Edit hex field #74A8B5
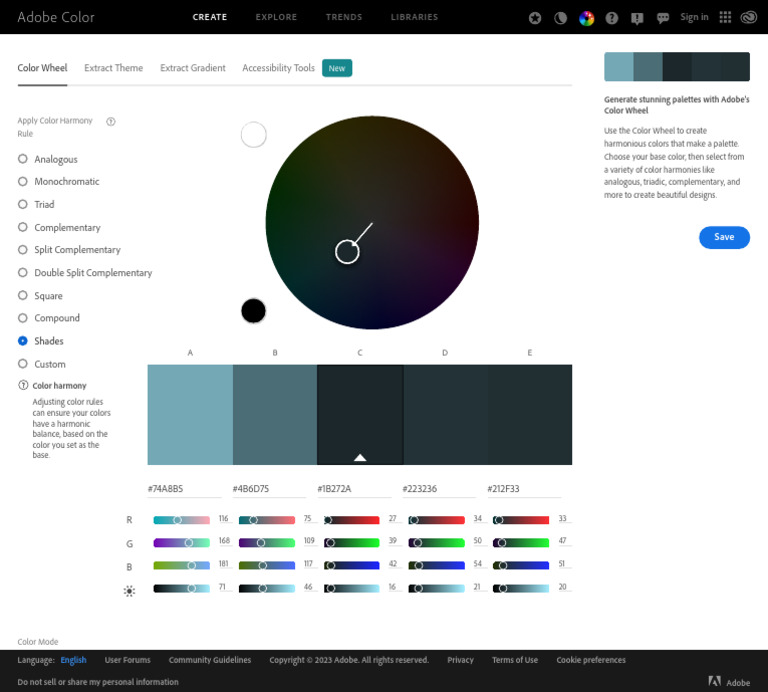Screen dimensions: 768x692 point(185,489)
